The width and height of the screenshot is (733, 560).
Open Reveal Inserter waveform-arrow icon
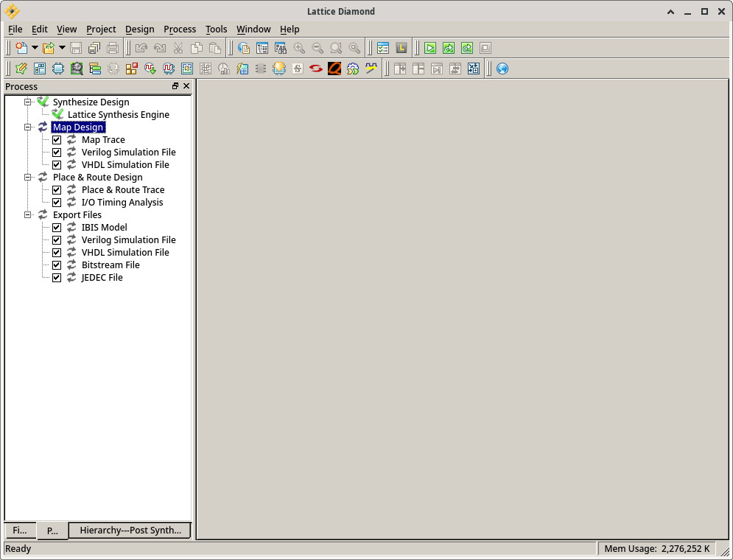coord(150,69)
